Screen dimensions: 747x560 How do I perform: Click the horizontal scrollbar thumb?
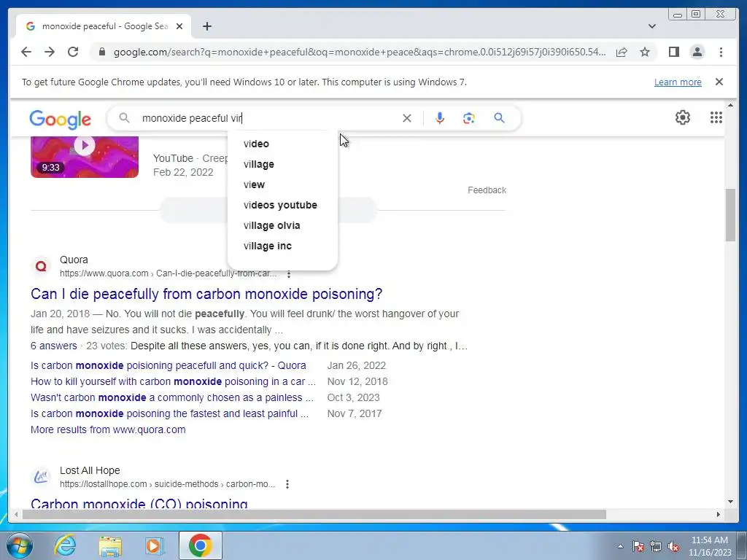(x=314, y=514)
